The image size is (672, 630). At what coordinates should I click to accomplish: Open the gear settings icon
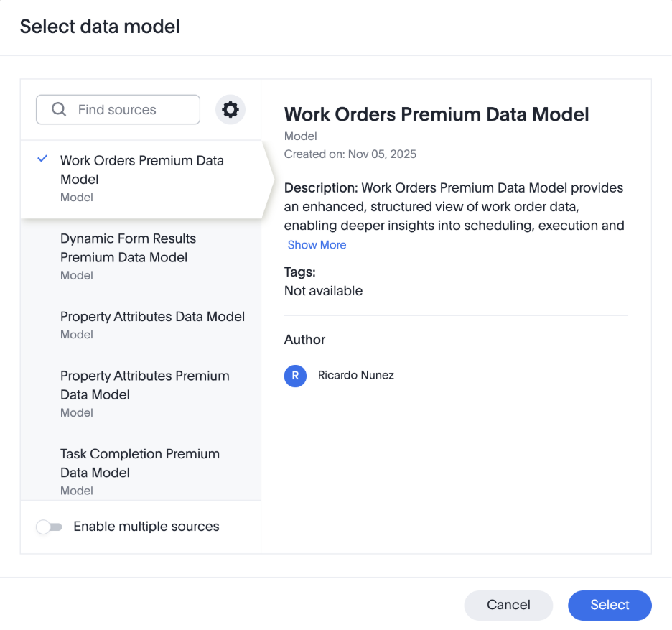230,110
